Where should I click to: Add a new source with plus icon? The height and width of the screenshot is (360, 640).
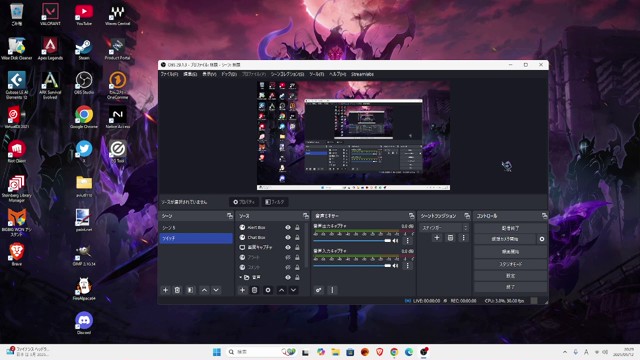[x=242, y=290]
